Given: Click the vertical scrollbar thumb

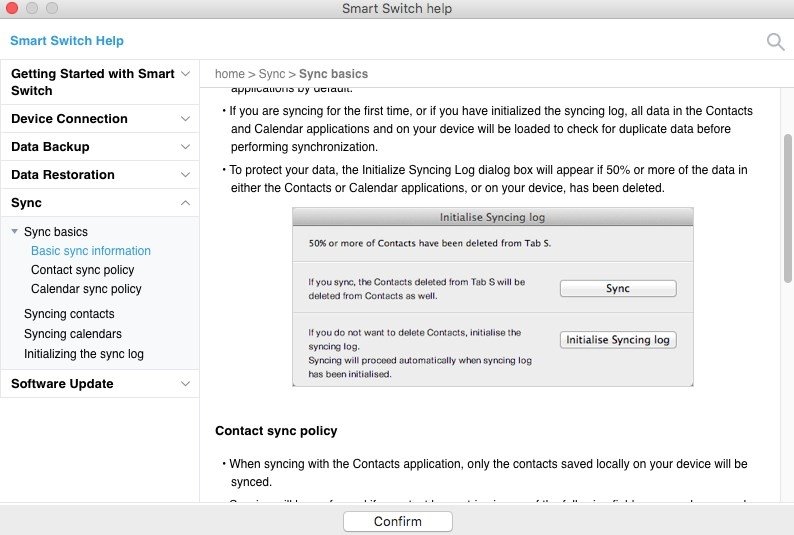Looking at the screenshot, I should 787,209.
